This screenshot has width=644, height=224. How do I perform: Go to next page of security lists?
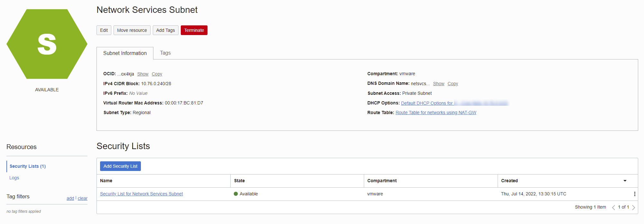(633, 207)
